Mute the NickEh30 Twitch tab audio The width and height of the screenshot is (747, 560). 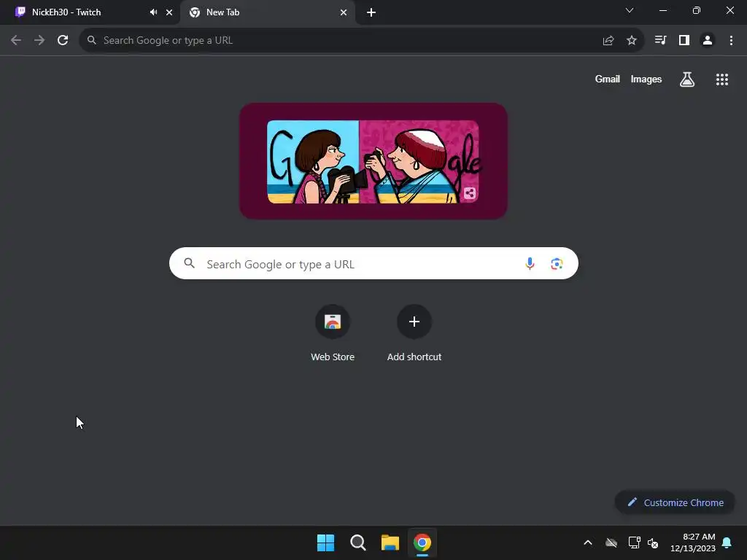[x=153, y=12]
